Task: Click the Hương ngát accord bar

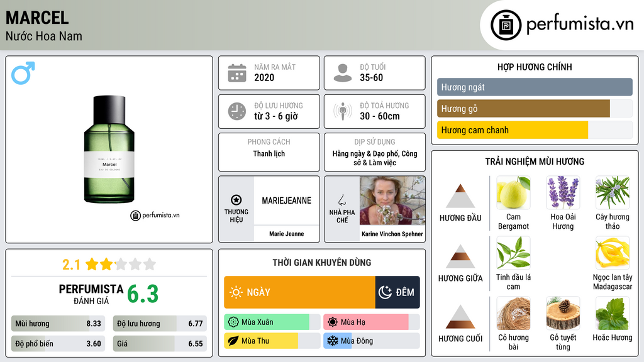Action: [535, 87]
